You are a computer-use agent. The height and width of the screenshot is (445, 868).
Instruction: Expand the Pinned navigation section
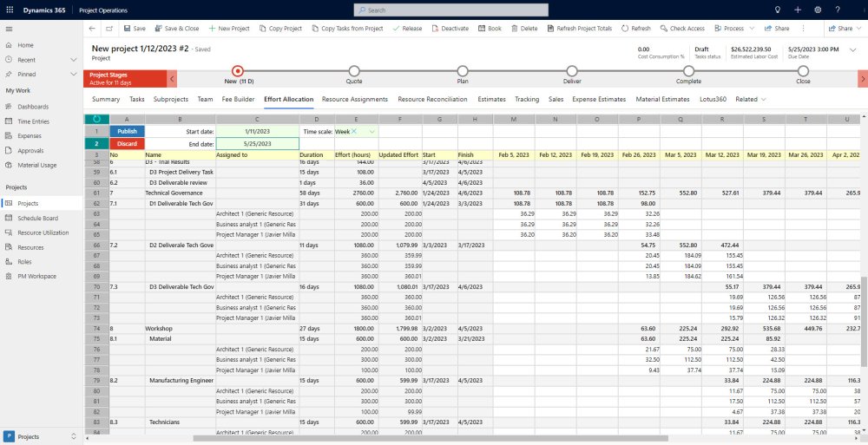[74, 75]
